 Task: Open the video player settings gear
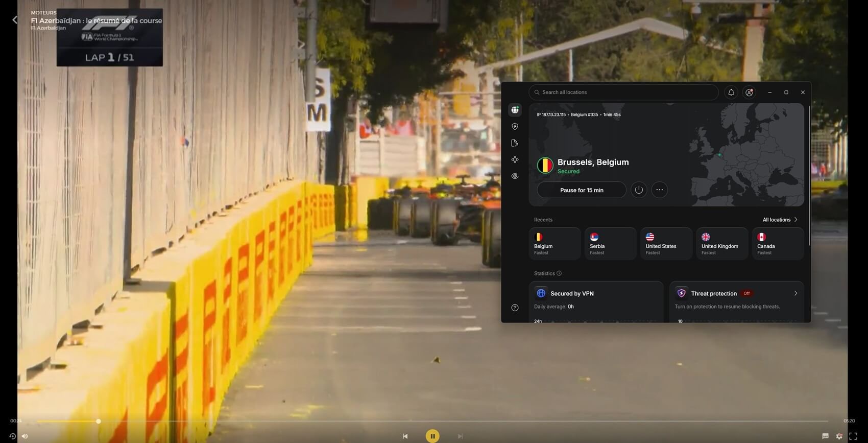(x=839, y=436)
